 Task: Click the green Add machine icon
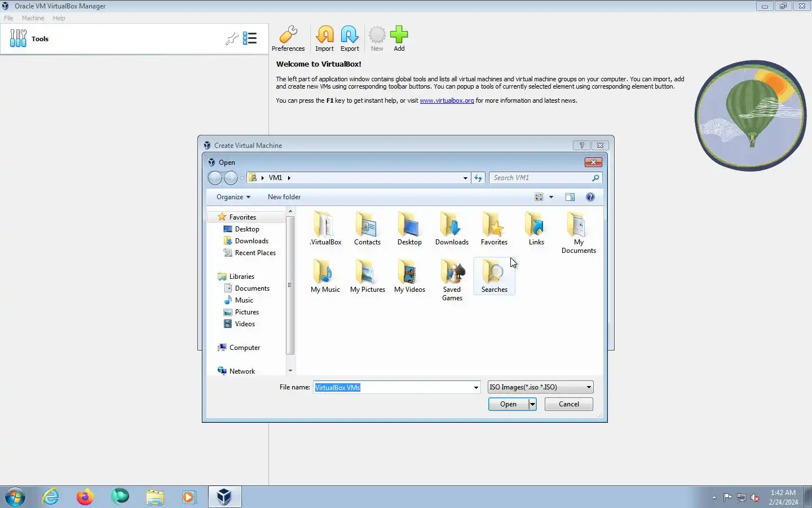click(399, 38)
